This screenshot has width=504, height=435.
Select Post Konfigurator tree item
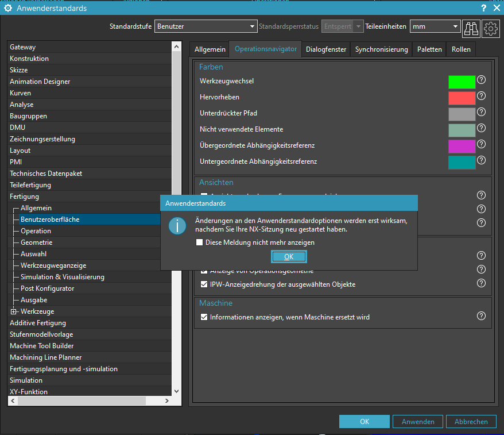47,288
